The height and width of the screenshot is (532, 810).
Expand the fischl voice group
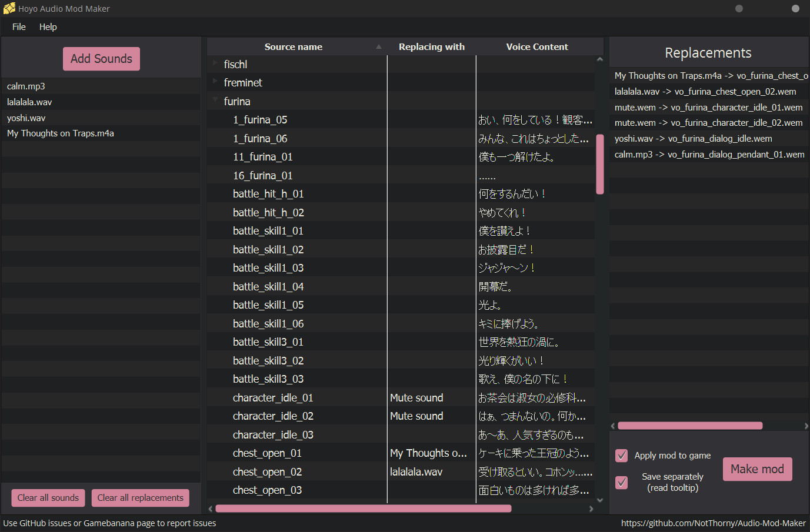point(215,64)
